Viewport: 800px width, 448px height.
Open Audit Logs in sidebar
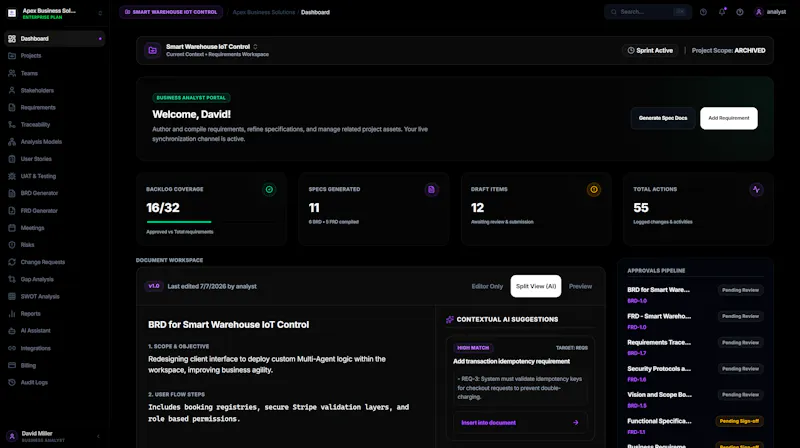[x=54, y=383]
